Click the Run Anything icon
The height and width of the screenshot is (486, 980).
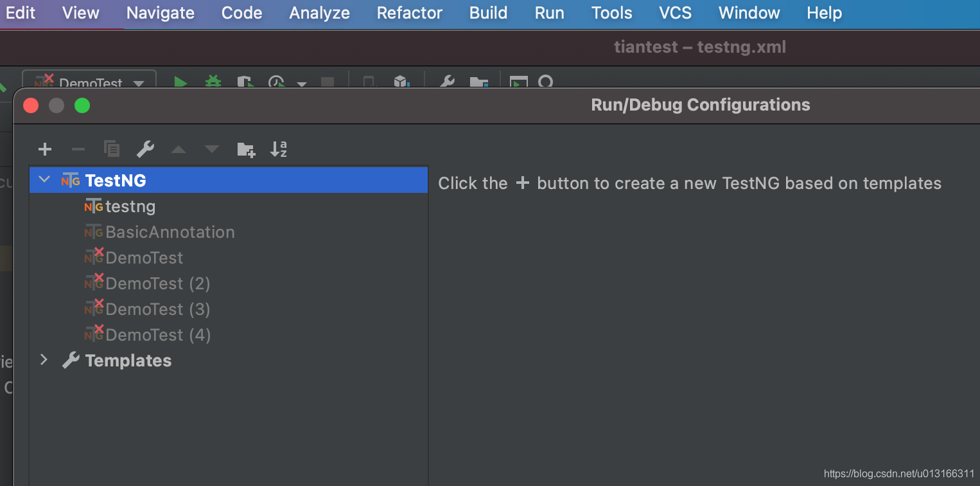point(518,82)
